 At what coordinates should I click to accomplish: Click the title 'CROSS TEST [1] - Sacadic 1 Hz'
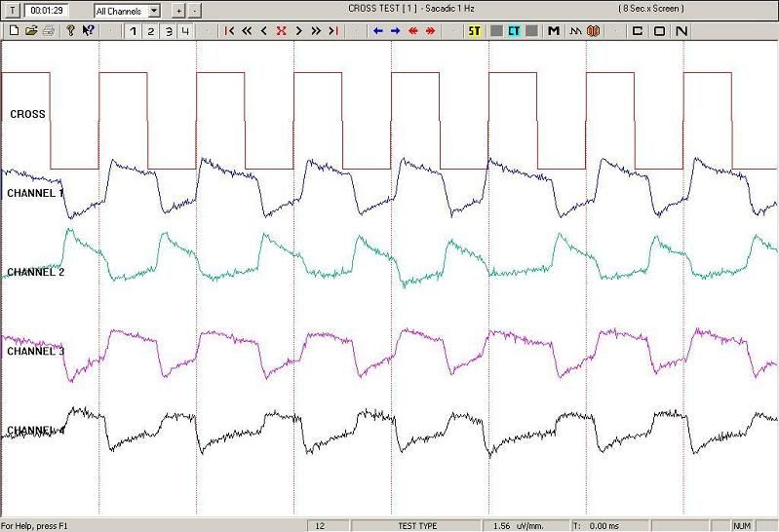(x=411, y=8)
